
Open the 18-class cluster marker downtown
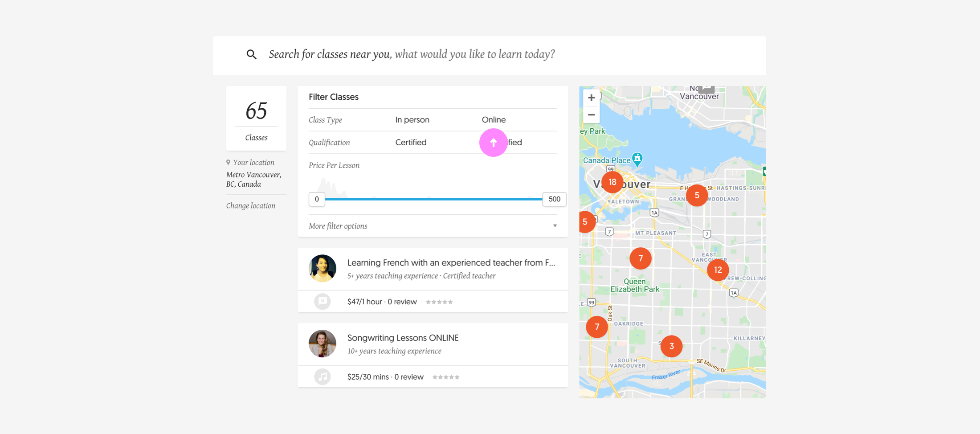tap(612, 182)
